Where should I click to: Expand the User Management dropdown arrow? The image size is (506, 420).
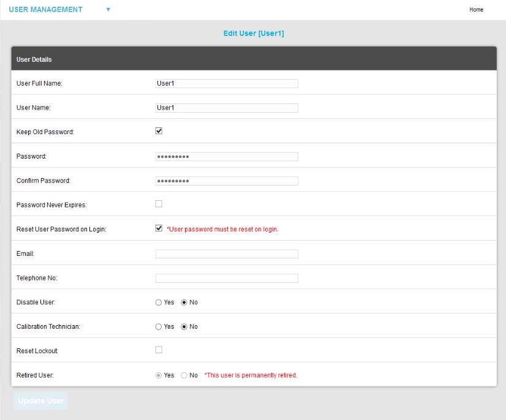tap(108, 10)
